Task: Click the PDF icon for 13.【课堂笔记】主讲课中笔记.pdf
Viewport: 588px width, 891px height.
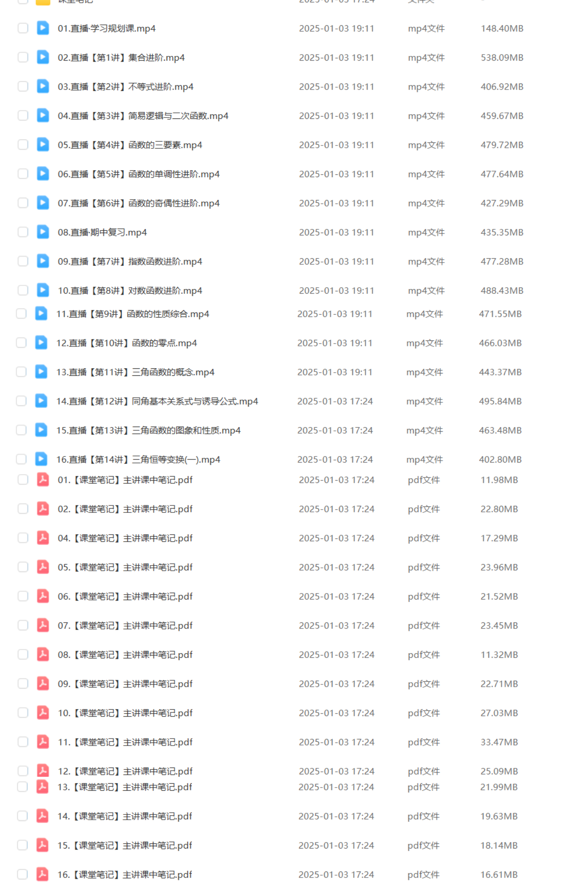Action: point(42,787)
